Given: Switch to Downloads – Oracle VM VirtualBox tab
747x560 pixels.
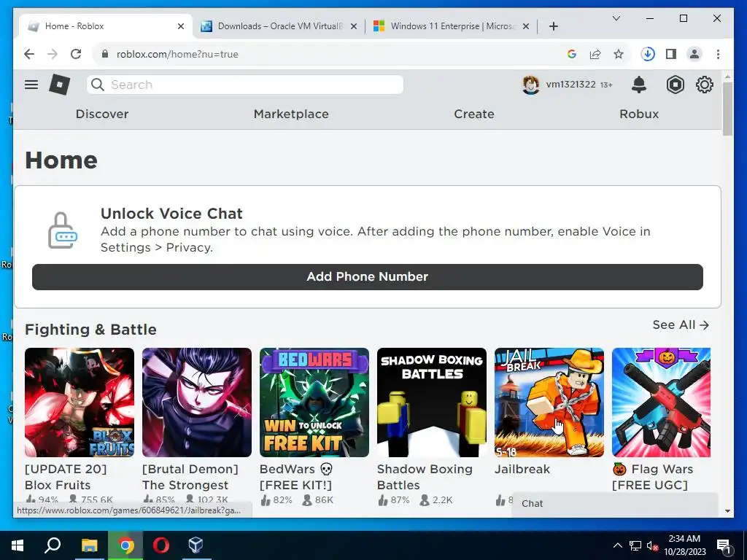Looking at the screenshot, I should point(279,26).
